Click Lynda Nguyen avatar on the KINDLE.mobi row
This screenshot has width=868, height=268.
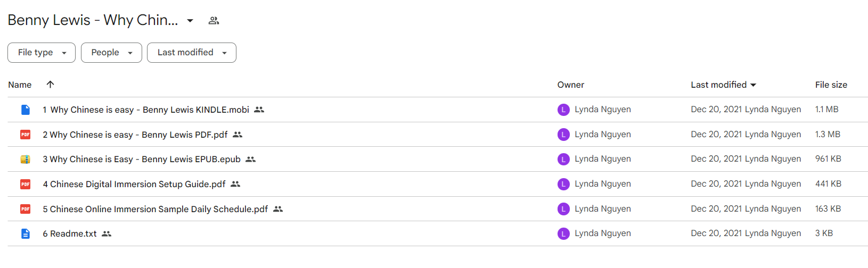coord(563,110)
